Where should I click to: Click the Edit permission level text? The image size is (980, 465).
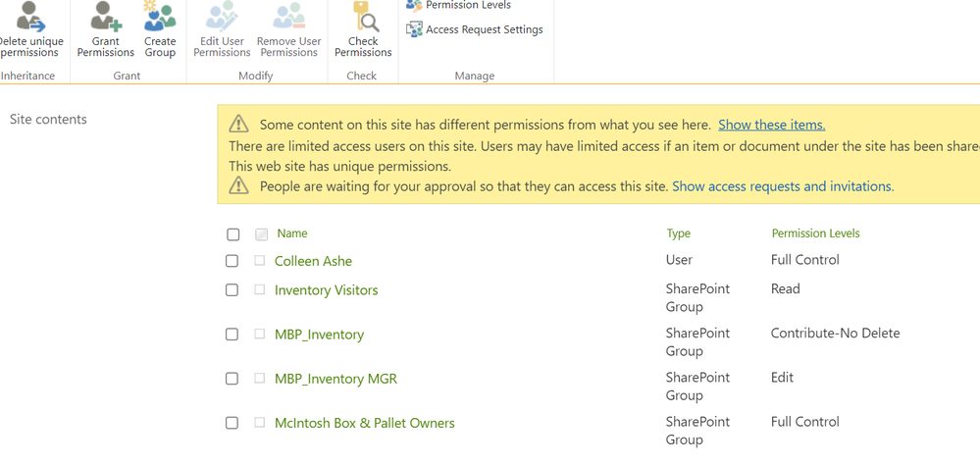pyautogui.click(x=782, y=378)
